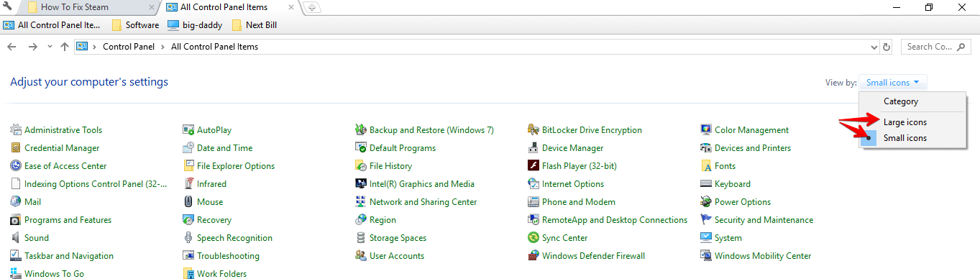Image resolution: width=980 pixels, height=279 pixels.
Task: Click the Intel Graphics and Media icon
Action: click(361, 184)
